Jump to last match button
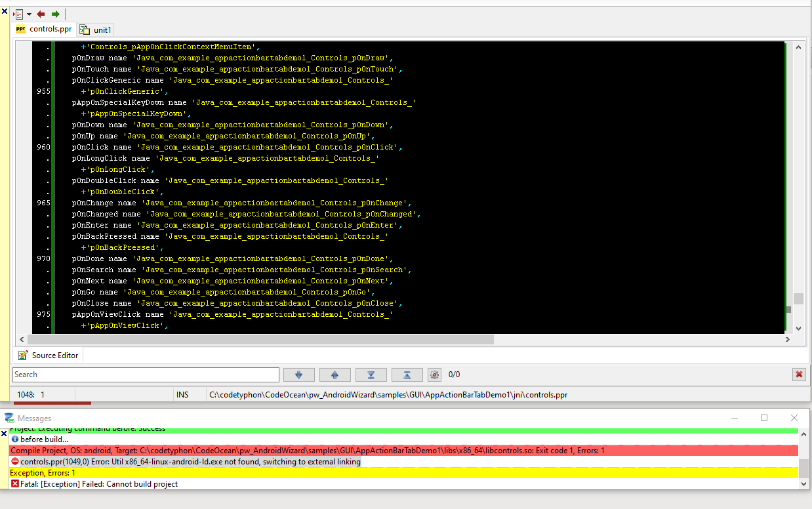This screenshot has height=509, width=812. tap(371, 375)
